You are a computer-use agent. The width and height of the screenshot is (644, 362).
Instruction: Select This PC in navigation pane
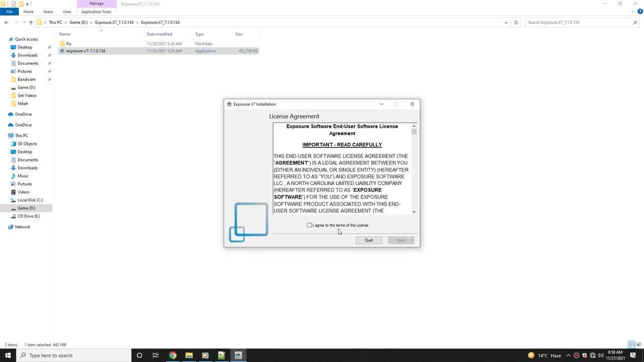(x=21, y=136)
